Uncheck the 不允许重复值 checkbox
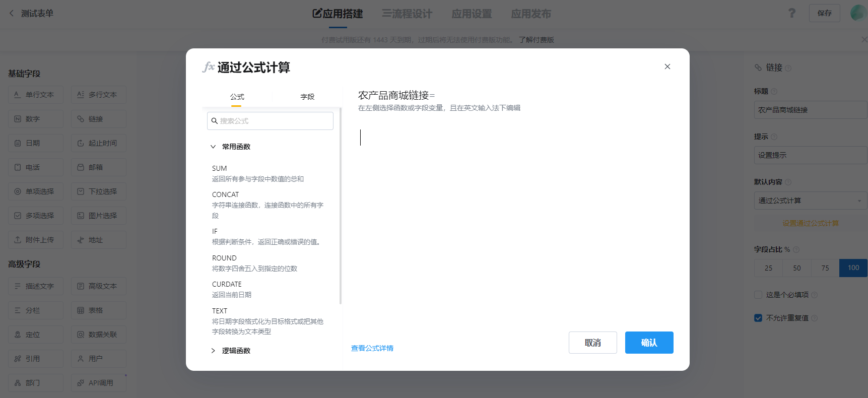 tap(758, 318)
